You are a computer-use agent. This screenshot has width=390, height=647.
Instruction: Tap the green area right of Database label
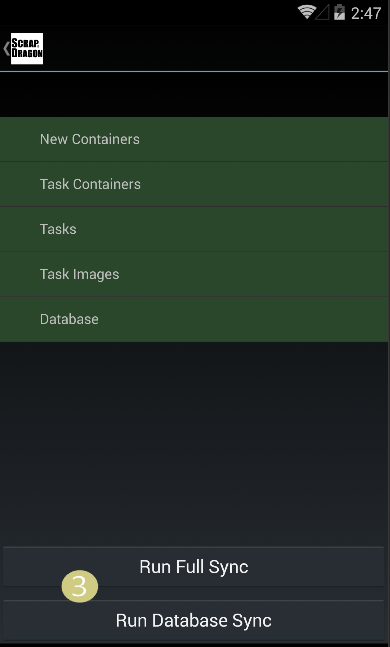[243, 319]
